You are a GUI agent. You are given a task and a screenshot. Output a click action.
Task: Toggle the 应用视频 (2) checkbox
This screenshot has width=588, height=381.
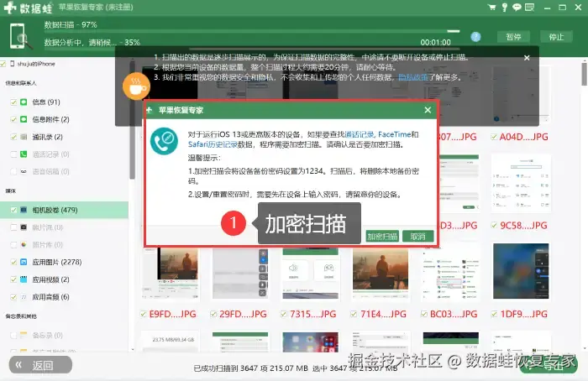13,279
